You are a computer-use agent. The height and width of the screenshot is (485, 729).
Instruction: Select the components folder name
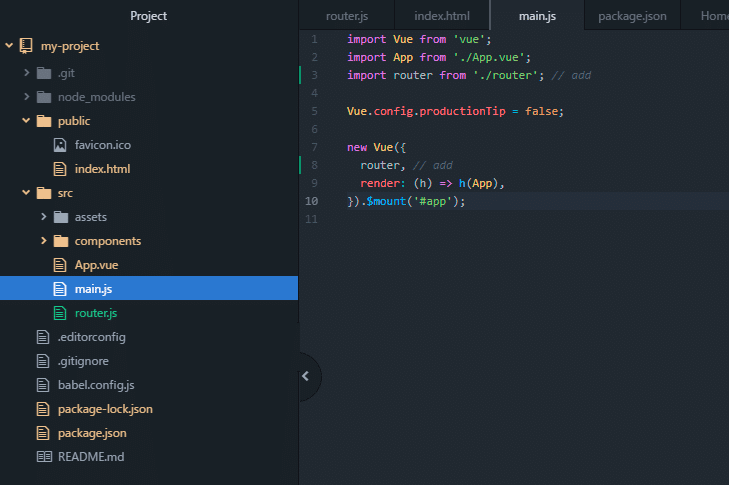tap(108, 241)
